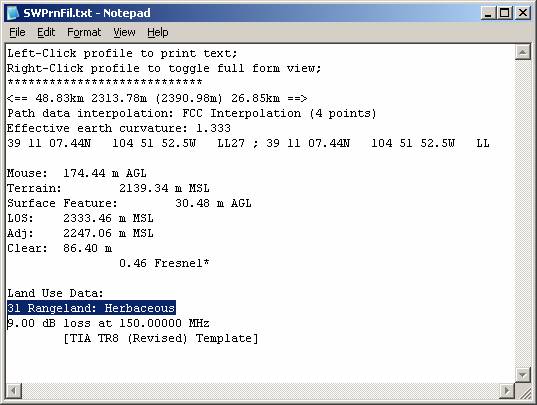Open the View menu
Image resolution: width=537 pixels, height=405 pixels.
click(124, 33)
